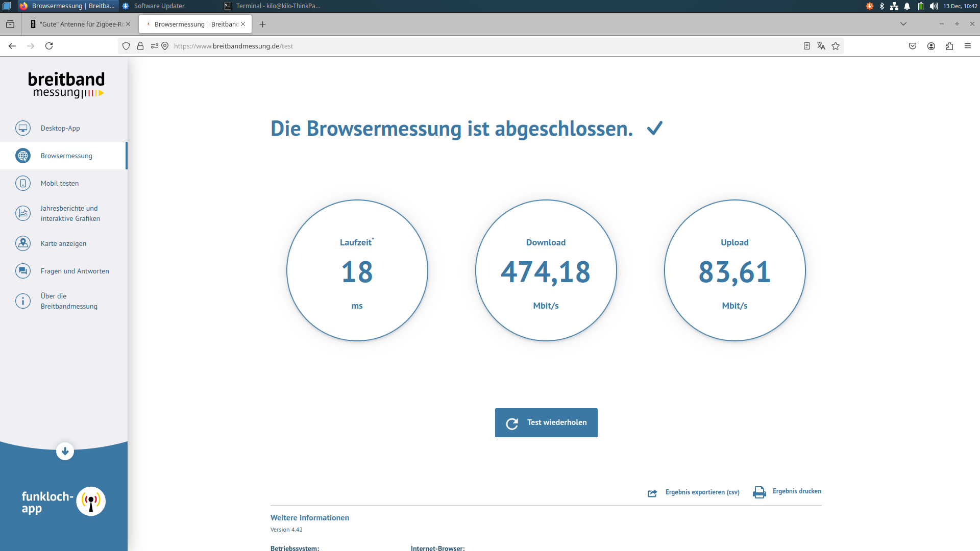Click the printer icon for Ergebnis drucken
Image resolution: width=980 pixels, height=551 pixels.
click(759, 492)
